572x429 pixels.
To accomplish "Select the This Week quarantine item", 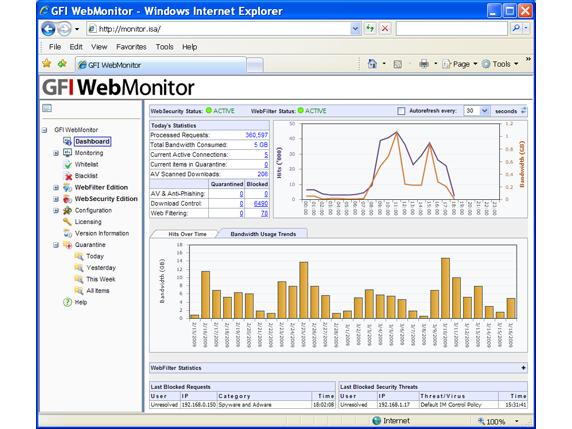I will pos(100,279).
